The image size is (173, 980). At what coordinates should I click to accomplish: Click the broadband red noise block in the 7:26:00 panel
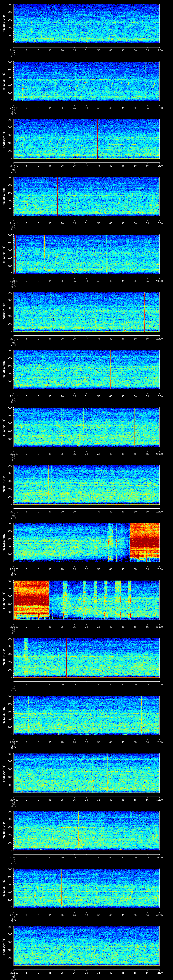(32, 599)
